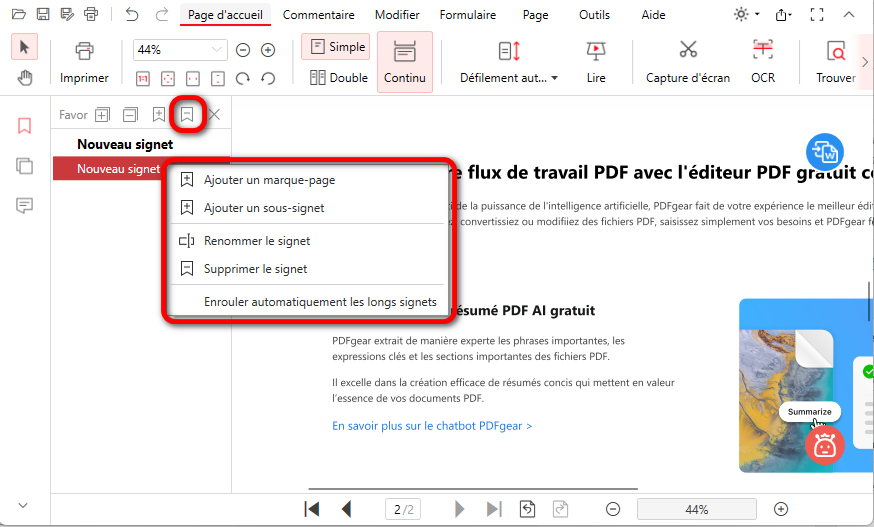Close the bookmarks panel

(x=214, y=115)
